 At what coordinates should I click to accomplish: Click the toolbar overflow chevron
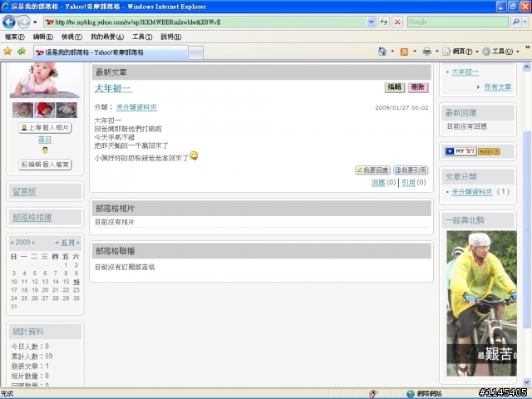tap(528, 47)
